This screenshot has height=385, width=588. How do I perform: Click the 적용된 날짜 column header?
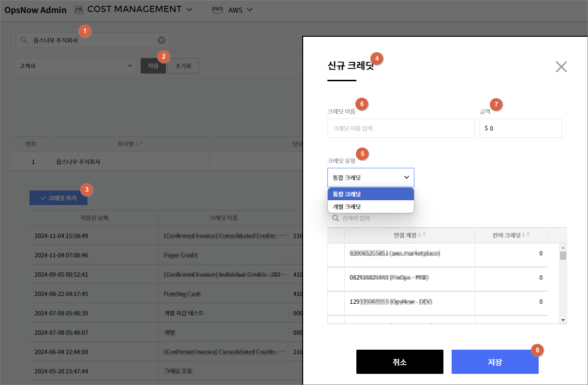click(x=94, y=218)
